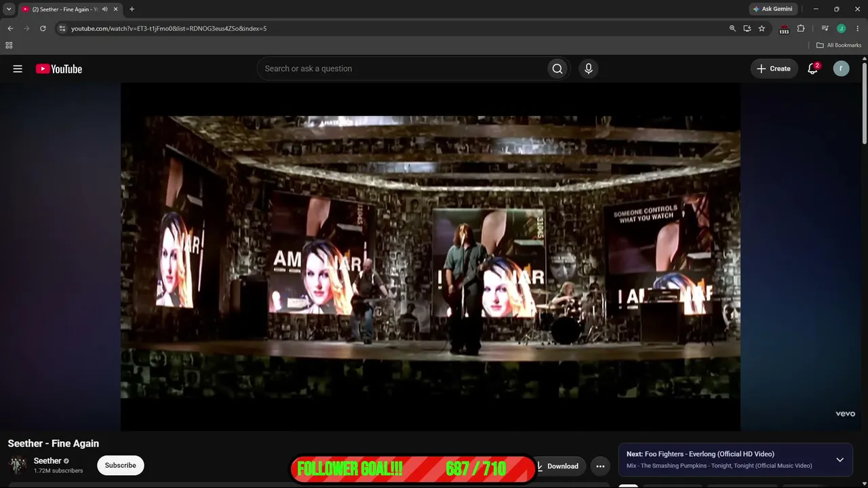Focus the 'Search or ask a question' field
The height and width of the screenshot is (488, 868).
tap(403, 68)
